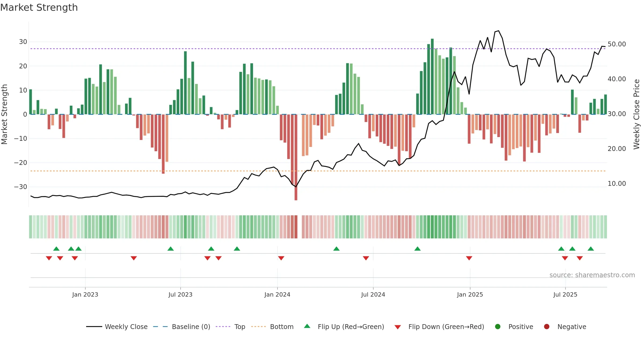Click the last flip-up marker after Jul 2025
Viewport: 644px width, 362px height.
pyautogui.click(x=591, y=249)
